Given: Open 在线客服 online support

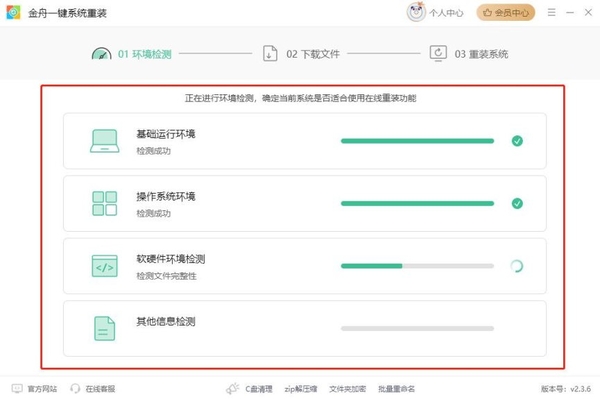Looking at the screenshot, I should point(93,389).
